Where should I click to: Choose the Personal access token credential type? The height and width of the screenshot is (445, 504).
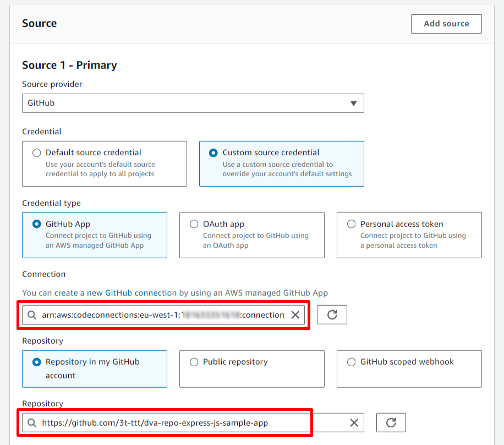409,235
